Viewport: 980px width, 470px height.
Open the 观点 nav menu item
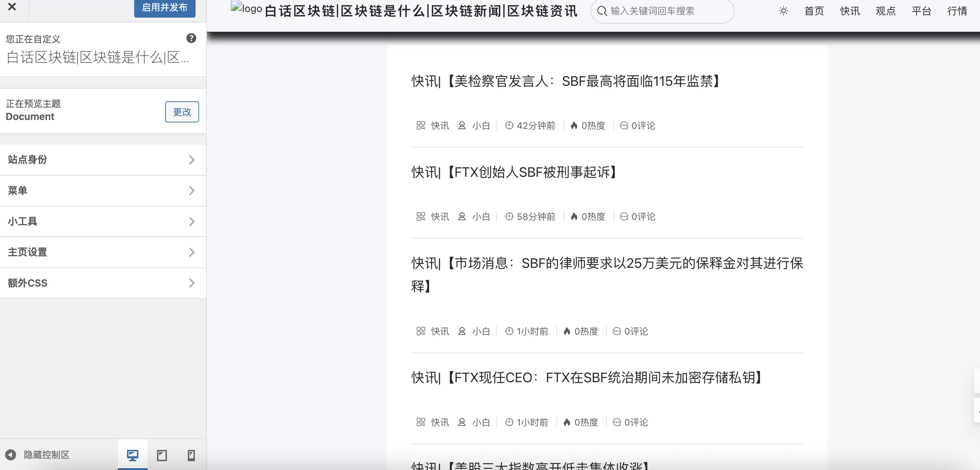(886, 11)
